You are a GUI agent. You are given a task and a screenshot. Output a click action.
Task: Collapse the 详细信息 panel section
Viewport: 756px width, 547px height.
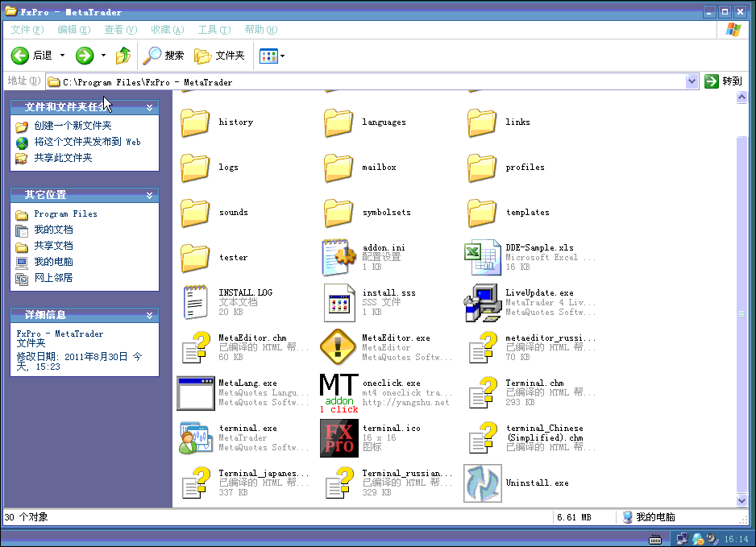pos(149,315)
